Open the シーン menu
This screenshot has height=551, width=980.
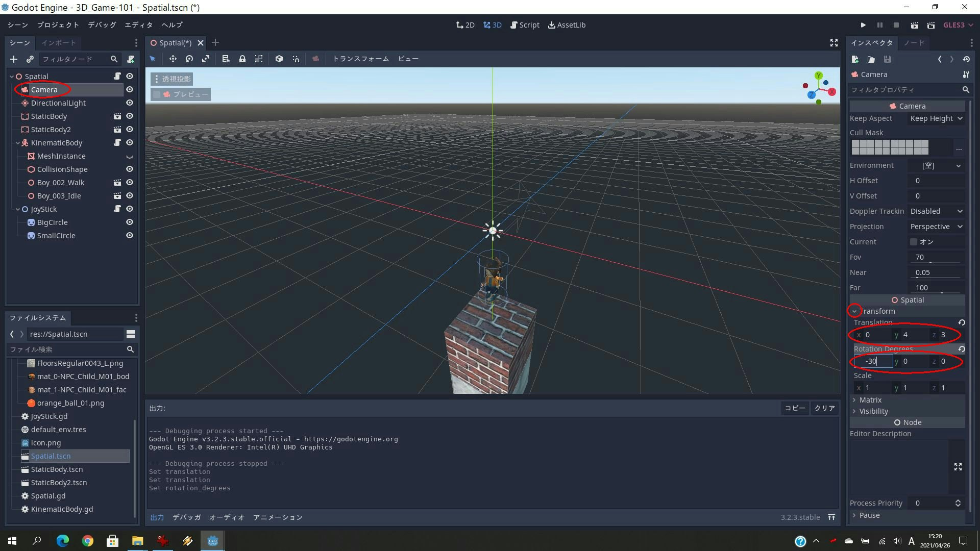coord(17,24)
